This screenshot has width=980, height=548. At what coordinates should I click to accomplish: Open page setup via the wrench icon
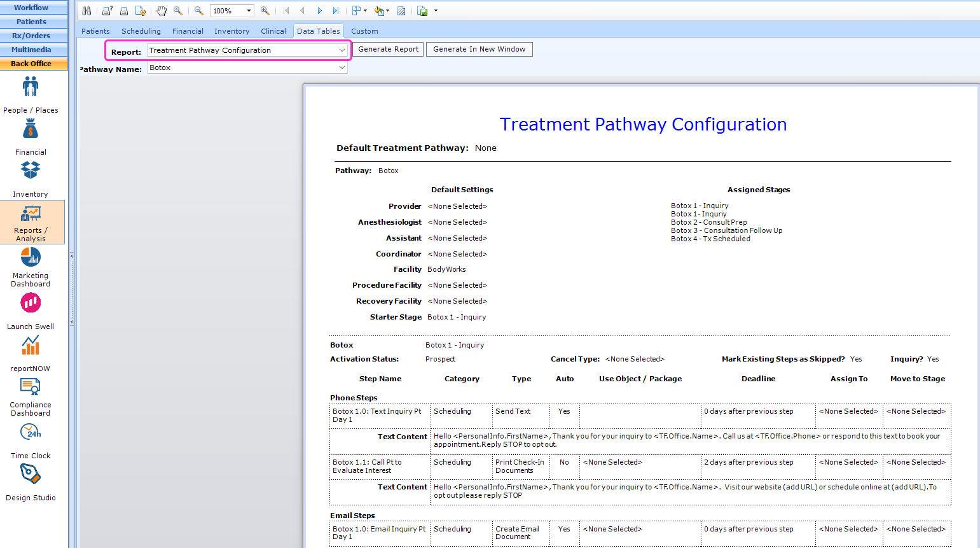140,10
